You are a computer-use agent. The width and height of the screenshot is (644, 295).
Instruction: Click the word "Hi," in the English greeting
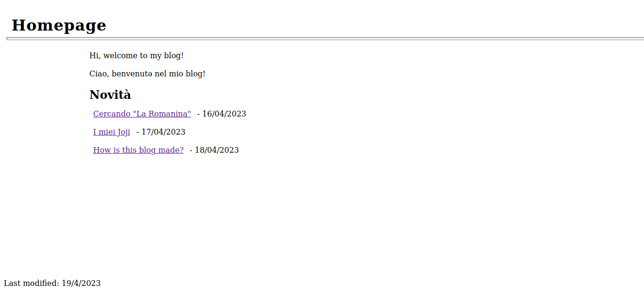tap(95, 55)
